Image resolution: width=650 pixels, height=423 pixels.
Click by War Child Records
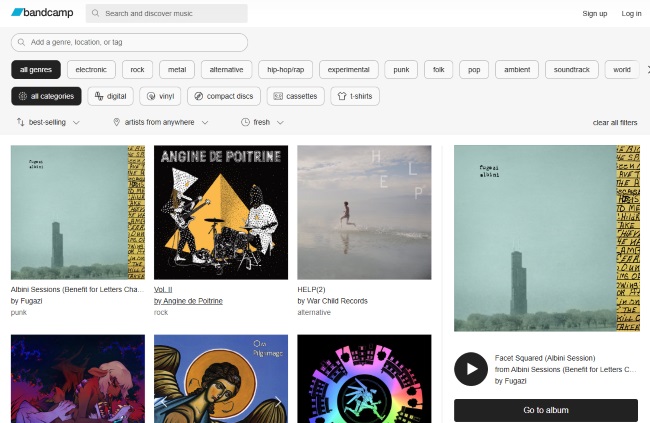click(332, 301)
